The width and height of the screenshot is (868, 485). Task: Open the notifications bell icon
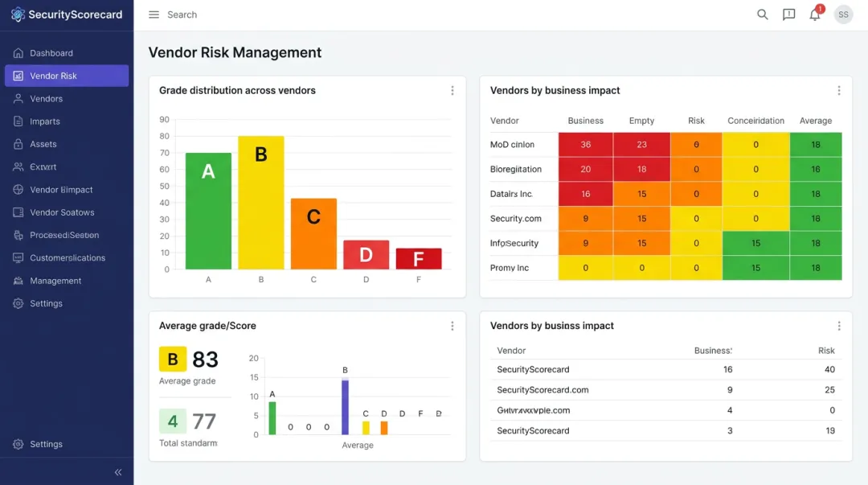click(815, 14)
